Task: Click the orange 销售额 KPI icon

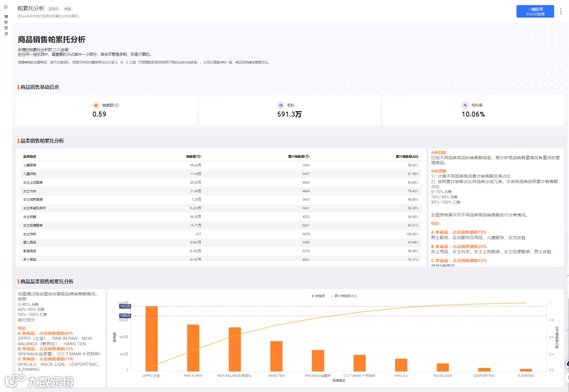Action: [96, 105]
